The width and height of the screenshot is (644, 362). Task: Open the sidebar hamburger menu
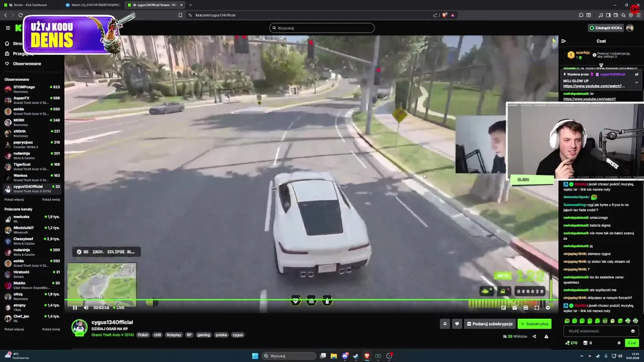(8, 28)
